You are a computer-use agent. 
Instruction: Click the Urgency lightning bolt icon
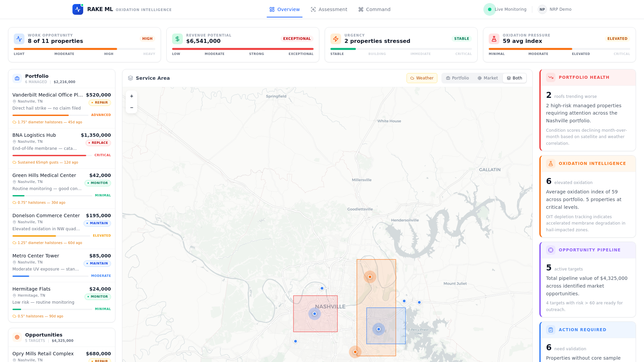(336, 39)
